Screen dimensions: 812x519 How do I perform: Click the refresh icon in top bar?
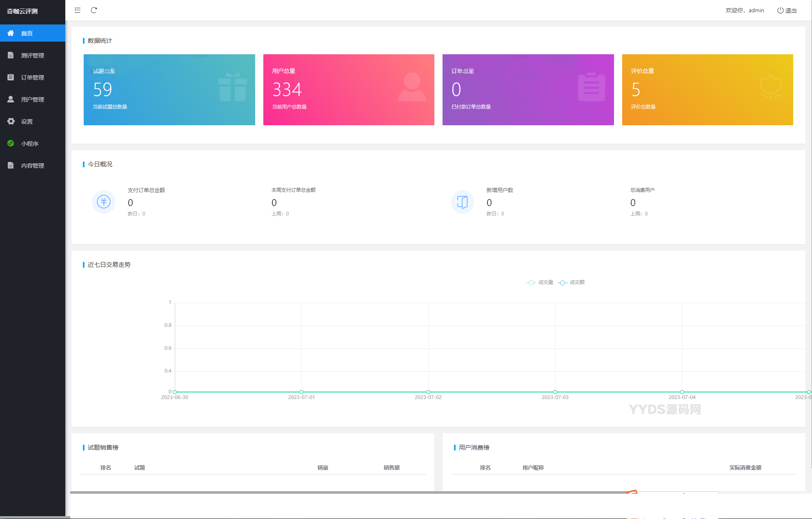pyautogui.click(x=94, y=10)
